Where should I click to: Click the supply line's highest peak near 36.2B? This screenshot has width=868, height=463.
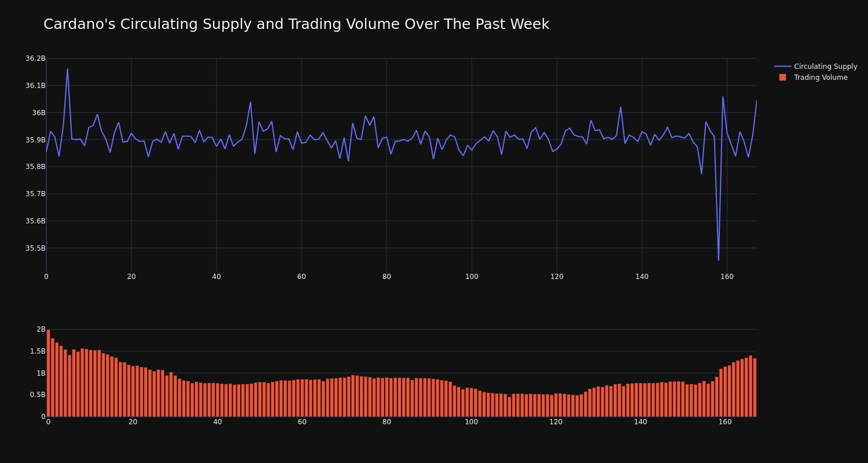[67, 69]
